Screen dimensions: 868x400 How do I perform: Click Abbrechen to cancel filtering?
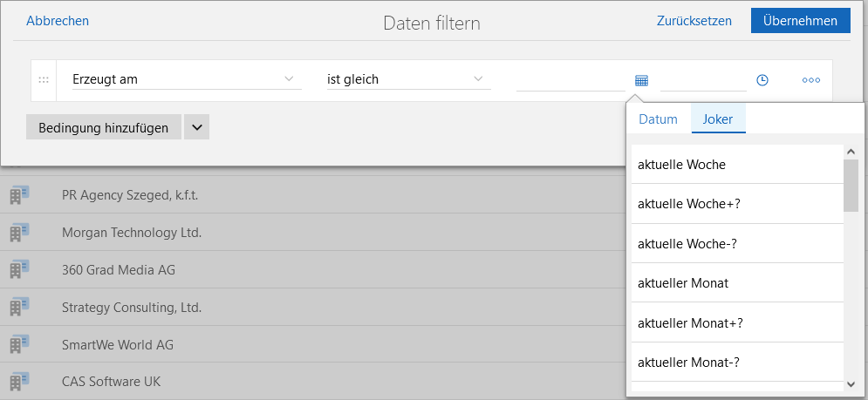click(58, 21)
